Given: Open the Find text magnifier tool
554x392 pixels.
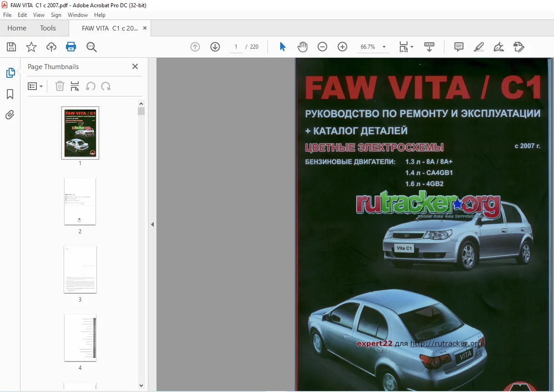Looking at the screenshot, I should (x=91, y=47).
